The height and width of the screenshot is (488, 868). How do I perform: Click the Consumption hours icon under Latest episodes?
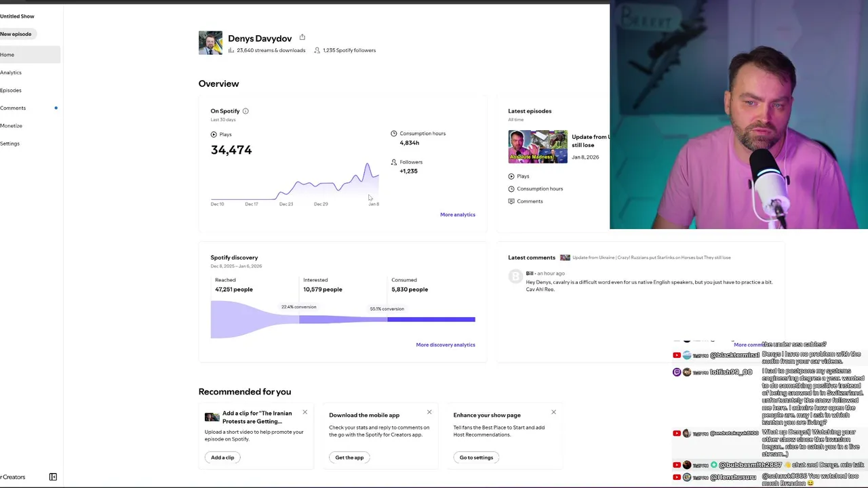click(x=511, y=188)
